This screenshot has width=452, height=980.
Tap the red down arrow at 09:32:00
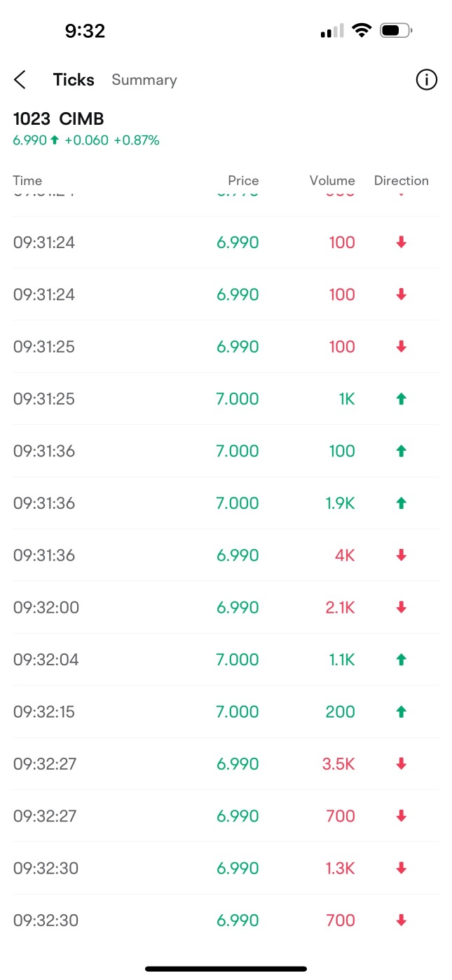[x=401, y=607]
